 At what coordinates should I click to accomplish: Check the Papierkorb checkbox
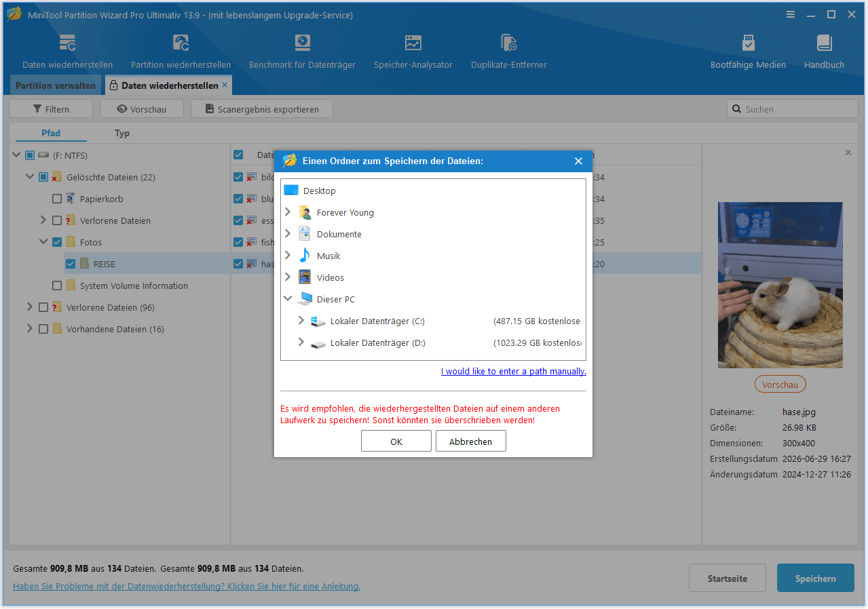click(57, 199)
